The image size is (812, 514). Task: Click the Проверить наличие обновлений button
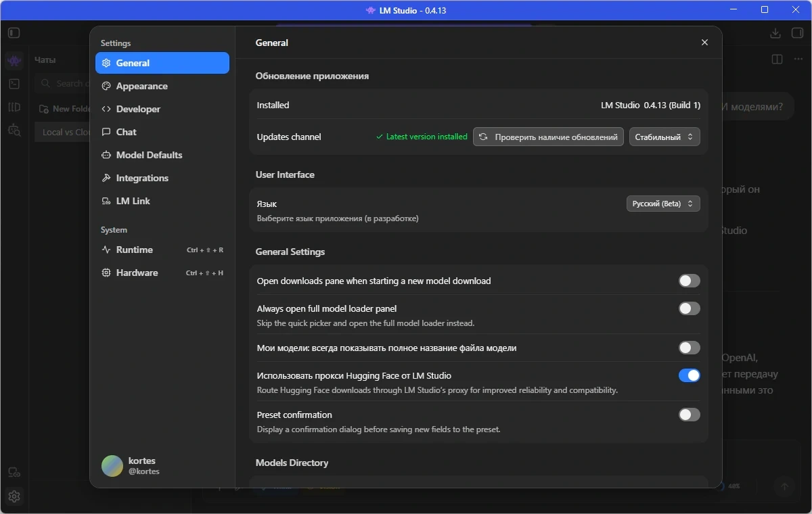[x=548, y=137]
